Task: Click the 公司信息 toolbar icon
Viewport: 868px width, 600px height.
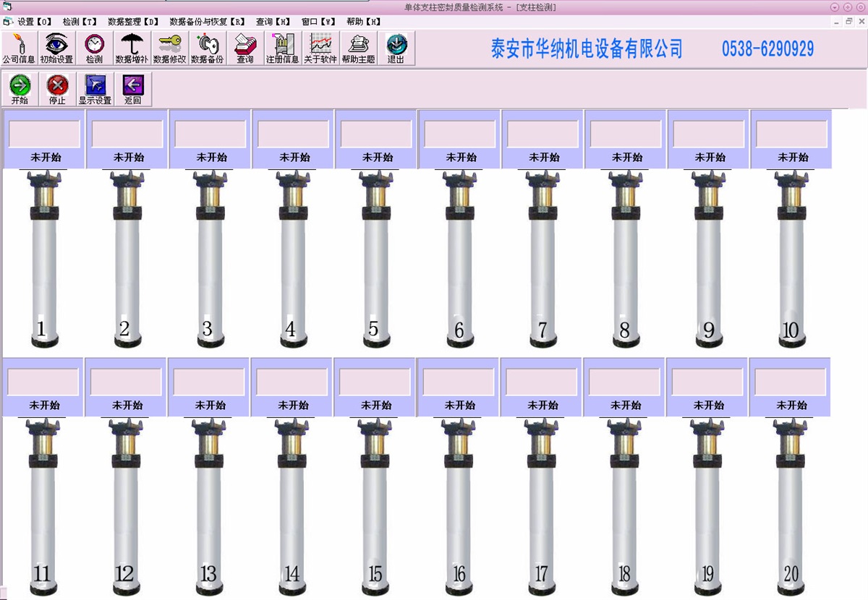Action: pos(19,48)
